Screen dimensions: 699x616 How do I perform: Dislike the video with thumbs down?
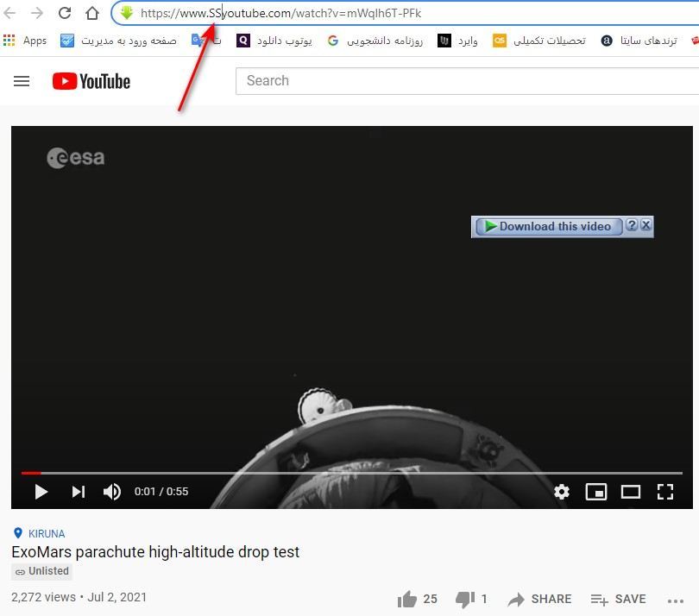click(x=464, y=599)
